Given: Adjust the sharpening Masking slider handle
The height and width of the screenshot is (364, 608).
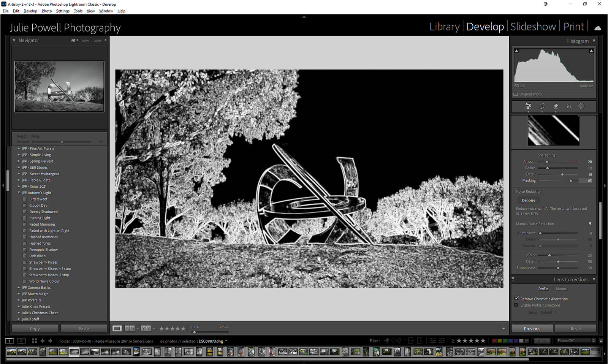Looking at the screenshot, I should pyautogui.click(x=570, y=181).
